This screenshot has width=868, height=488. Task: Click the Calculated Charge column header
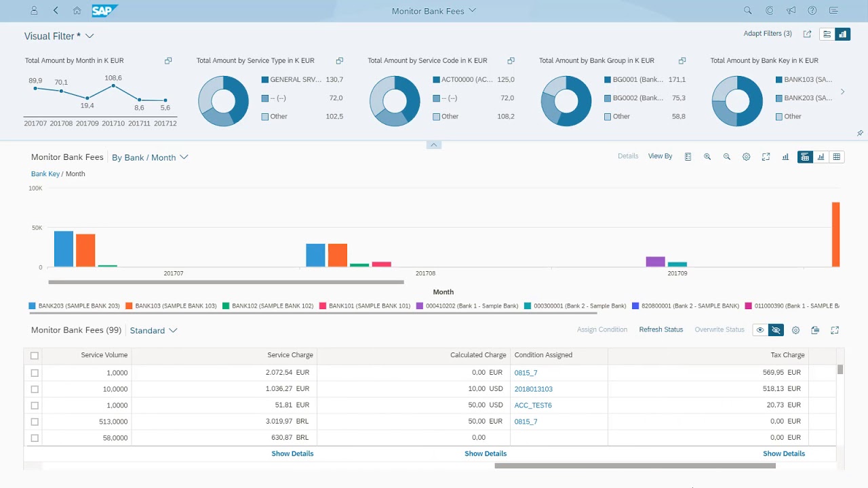click(x=414, y=355)
